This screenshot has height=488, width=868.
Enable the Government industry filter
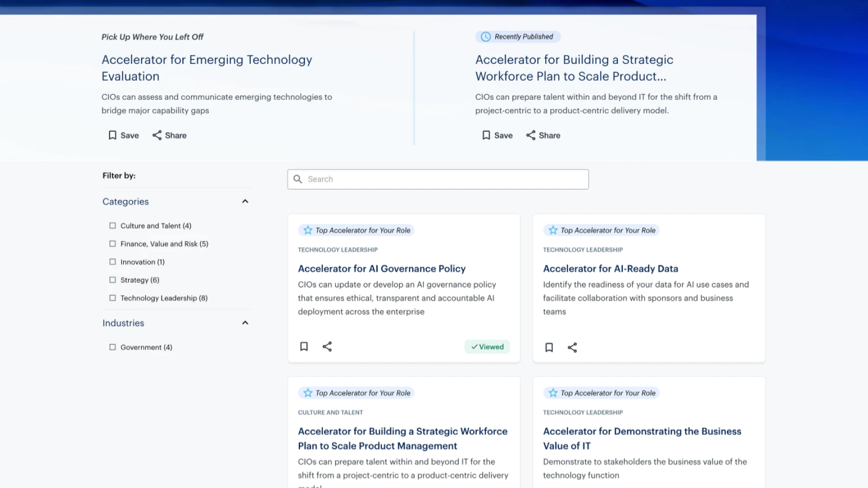(112, 347)
